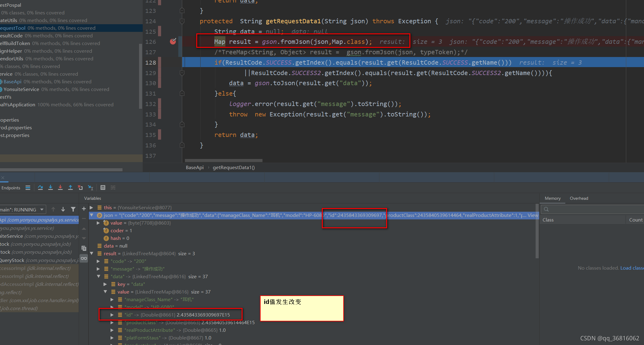
Task: Toggle code folding marker at line 124
Action: coord(182,21)
